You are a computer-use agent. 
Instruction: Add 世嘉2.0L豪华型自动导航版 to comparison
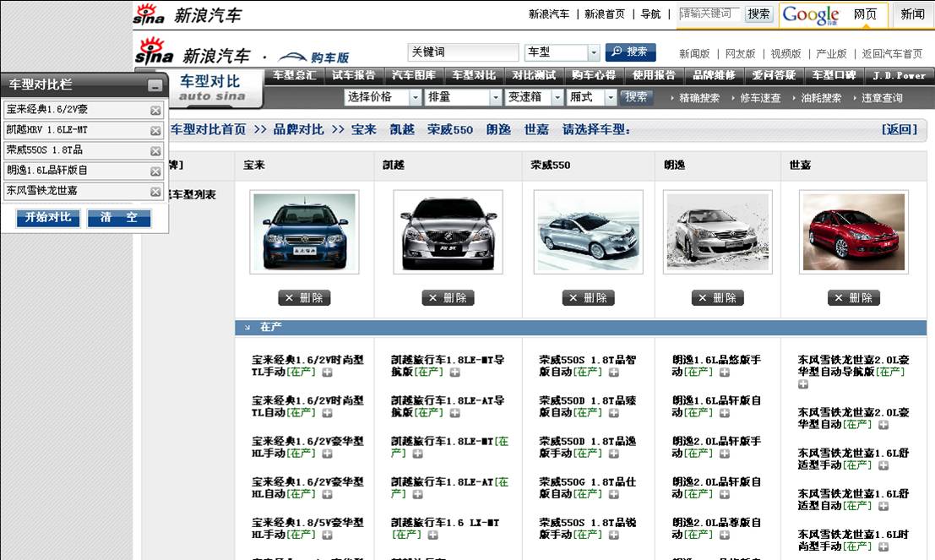pyautogui.click(x=803, y=384)
